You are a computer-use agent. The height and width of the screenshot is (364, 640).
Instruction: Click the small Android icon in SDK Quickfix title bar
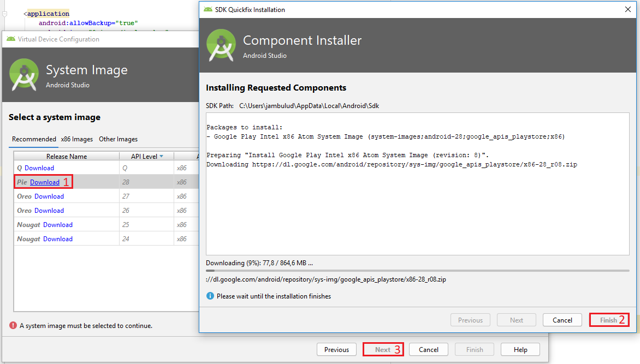[x=208, y=9]
